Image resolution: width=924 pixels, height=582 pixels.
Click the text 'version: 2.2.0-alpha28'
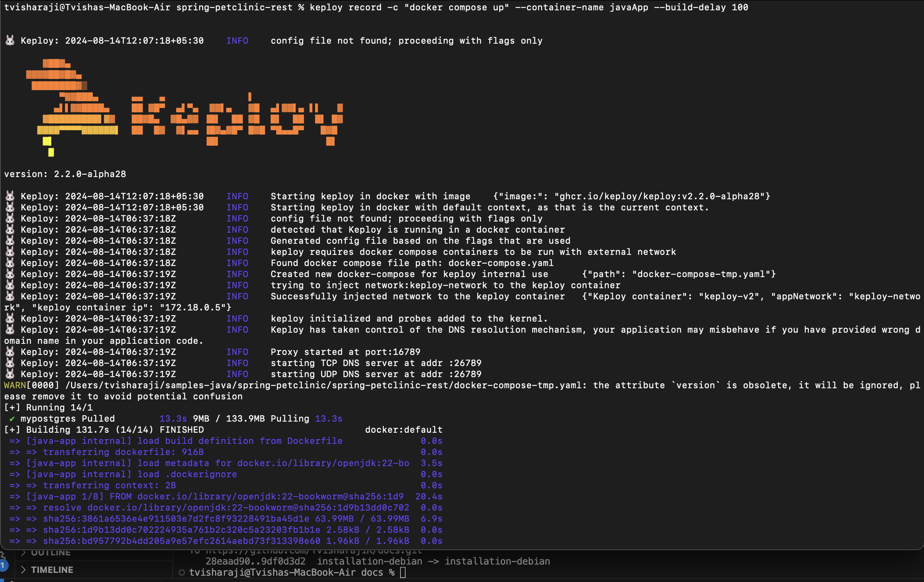pyautogui.click(x=65, y=174)
